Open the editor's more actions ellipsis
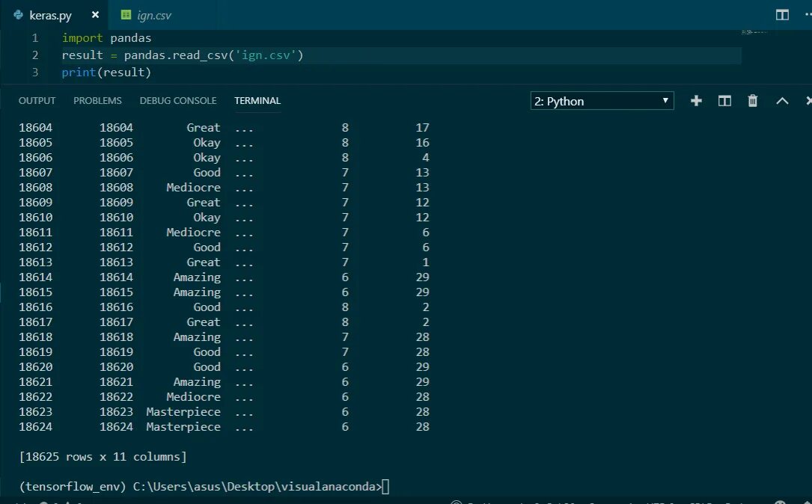812x504 pixels. click(x=808, y=15)
